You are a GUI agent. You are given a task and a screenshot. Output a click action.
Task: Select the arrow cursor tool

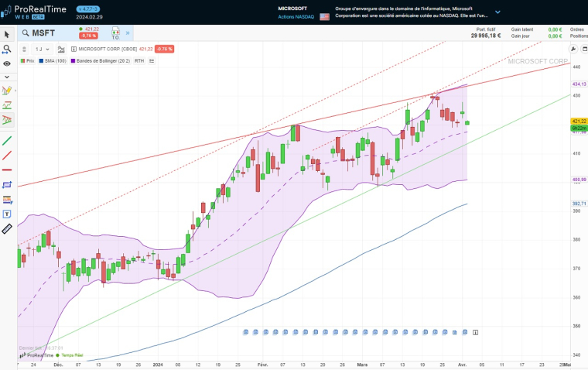point(7,34)
